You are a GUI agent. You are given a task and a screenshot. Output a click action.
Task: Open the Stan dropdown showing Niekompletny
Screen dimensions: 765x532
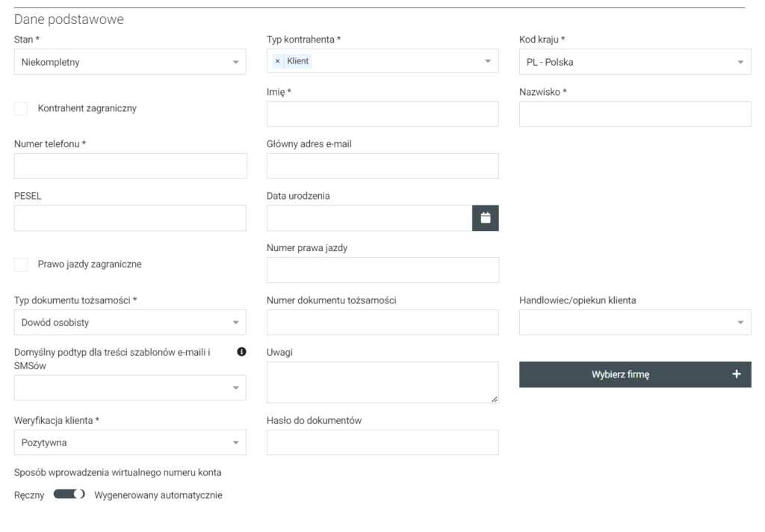point(130,62)
